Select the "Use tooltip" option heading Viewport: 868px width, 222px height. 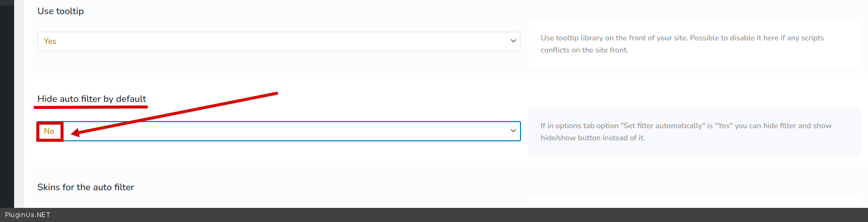61,11
